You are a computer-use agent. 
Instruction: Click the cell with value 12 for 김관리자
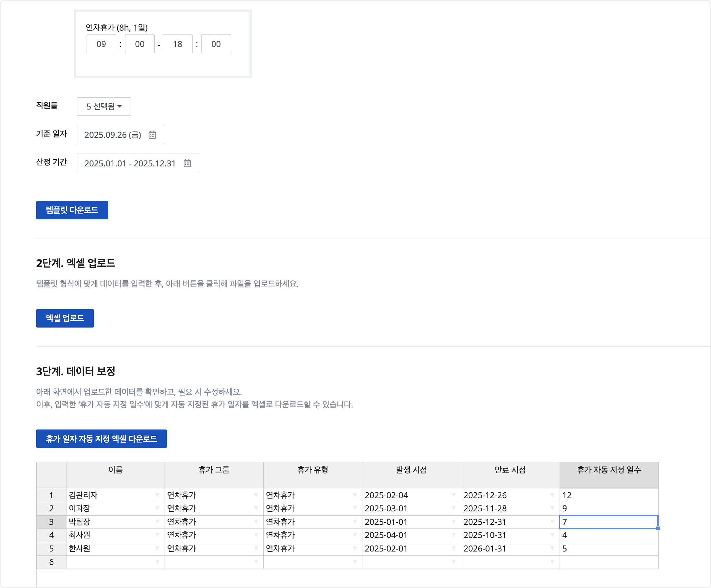(608, 495)
